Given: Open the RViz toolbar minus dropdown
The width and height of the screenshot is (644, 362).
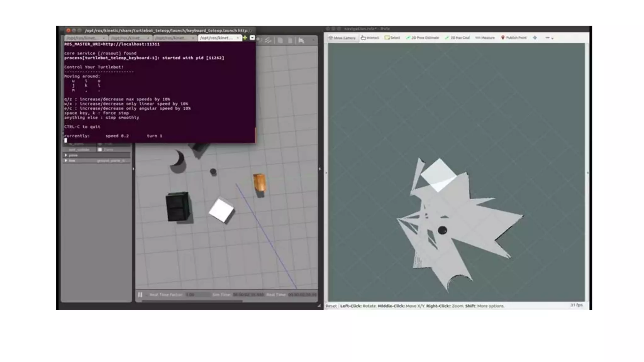Looking at the screenshot, I should click(549, 38).
